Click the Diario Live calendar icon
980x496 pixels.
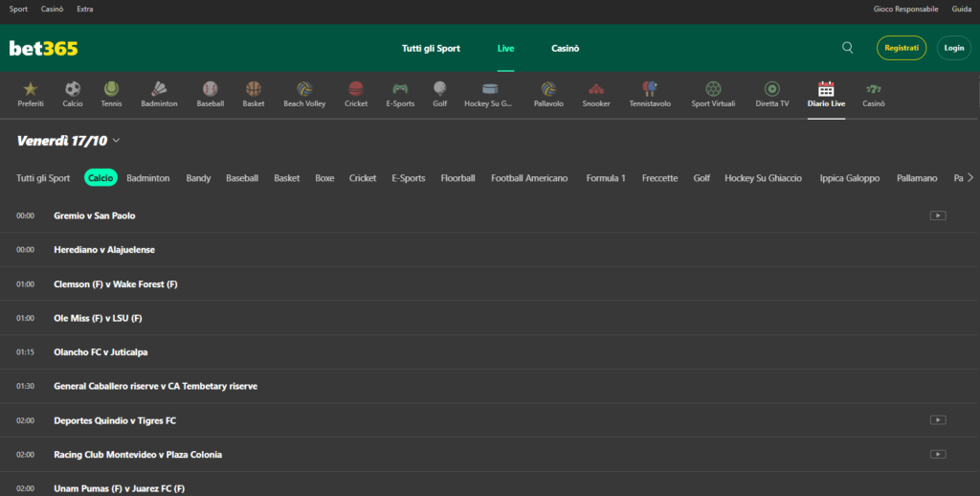tap(826, 89)
